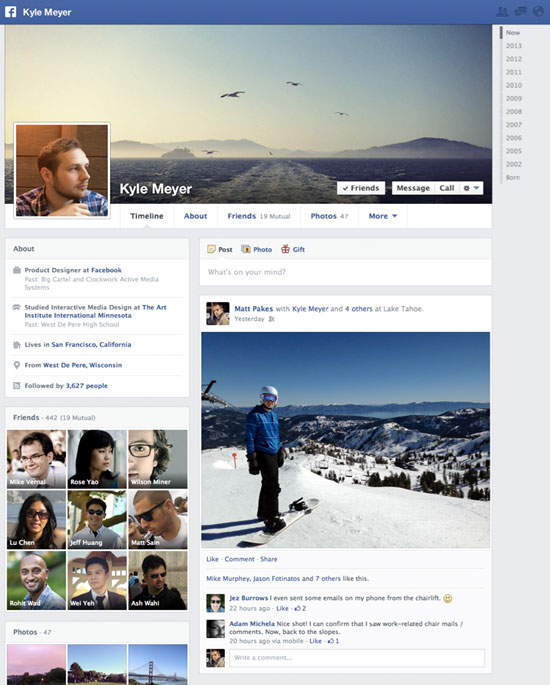Click the Facebook logo icon
The height and width of the screenshot is (685, 550).
10,12
